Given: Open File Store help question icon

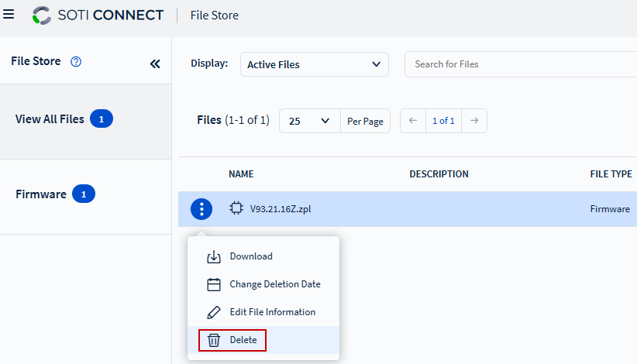Looking at the screenshot, I should pos(76,62).
